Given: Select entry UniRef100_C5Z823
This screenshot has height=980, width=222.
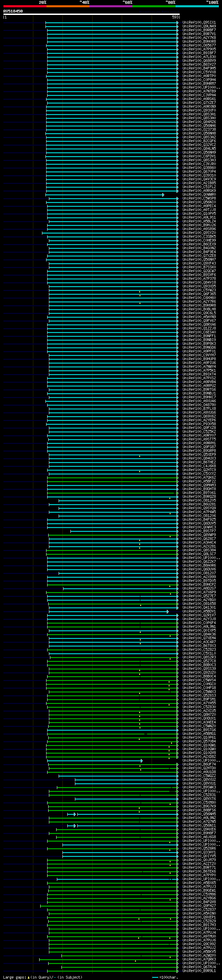Looking at the screenshot, I should pos(199,649).
